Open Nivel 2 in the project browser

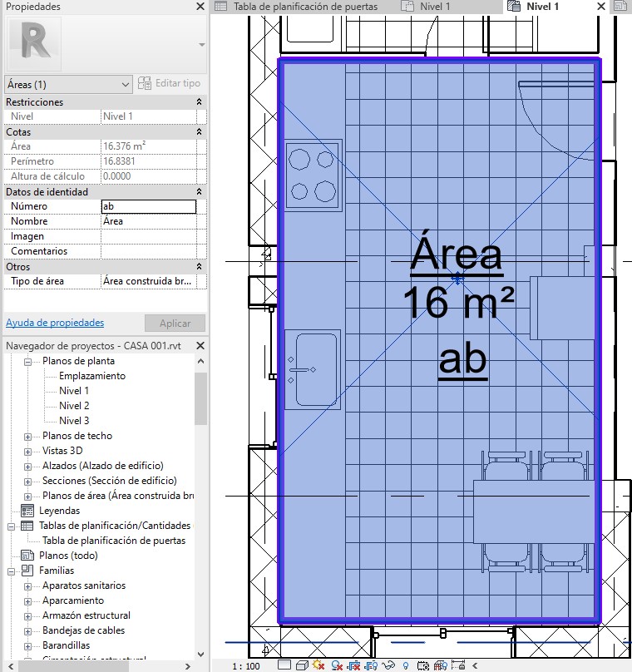tap(74, 406)
